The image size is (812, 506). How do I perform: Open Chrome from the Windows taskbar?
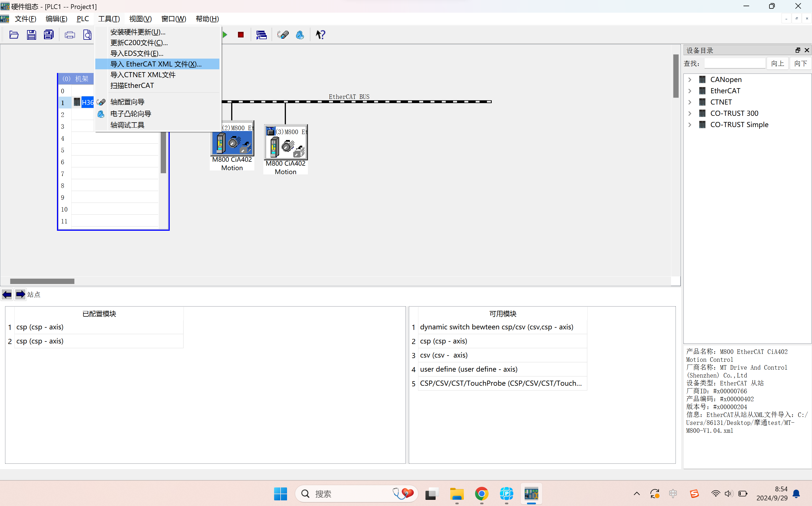[x=482, y=494]
